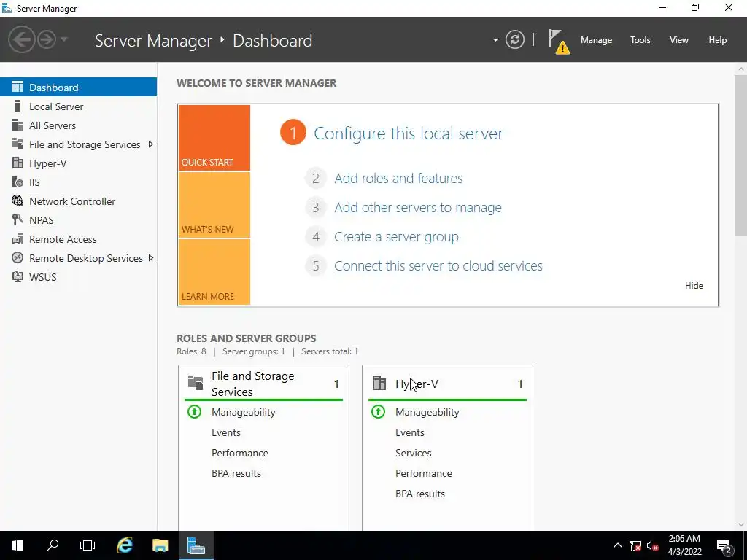Click the forward navigation arrow

(47, 39)
